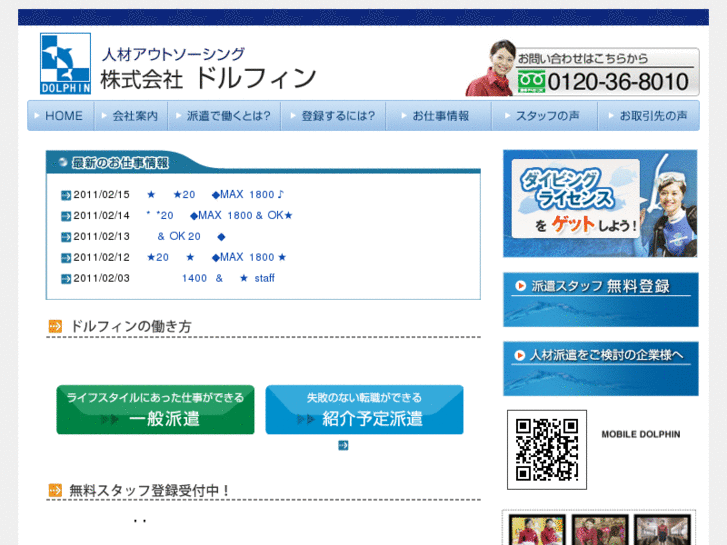This screenshot has width=727, height=545.
Task: Click the 2011/02/03 date text
Action: pyautogui.click(x=102, y=278)
